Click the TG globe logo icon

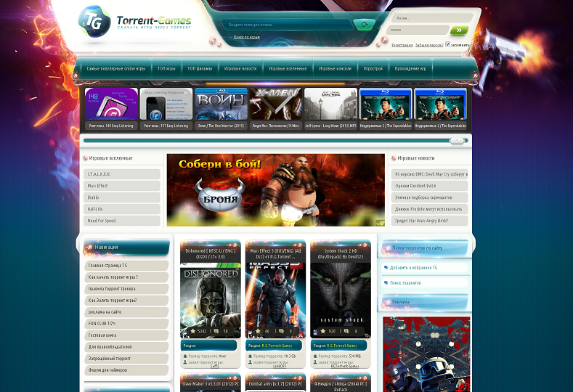coord(94,22)
